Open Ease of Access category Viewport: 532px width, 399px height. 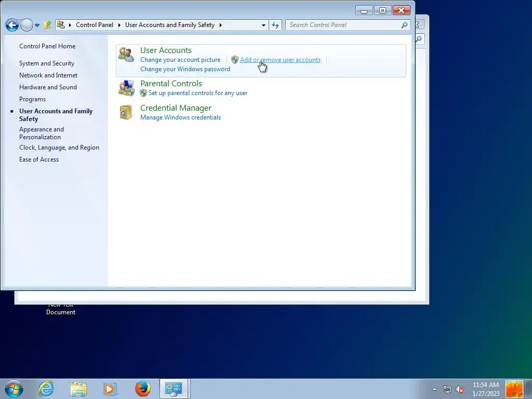click(x=38, y=159)
